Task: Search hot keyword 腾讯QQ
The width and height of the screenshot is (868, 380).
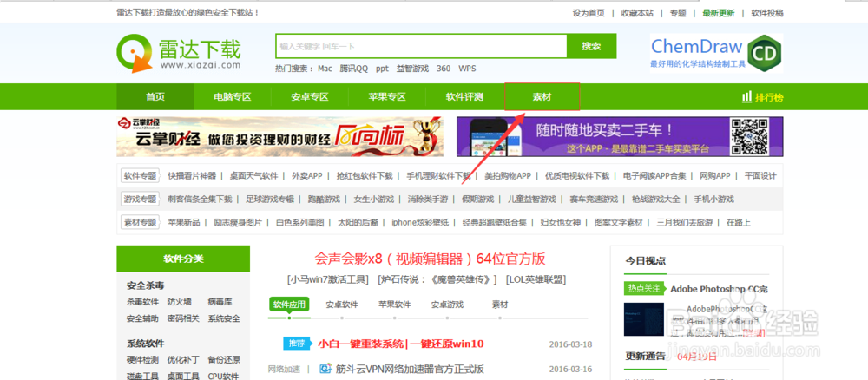Action: (x=354, y=69)
